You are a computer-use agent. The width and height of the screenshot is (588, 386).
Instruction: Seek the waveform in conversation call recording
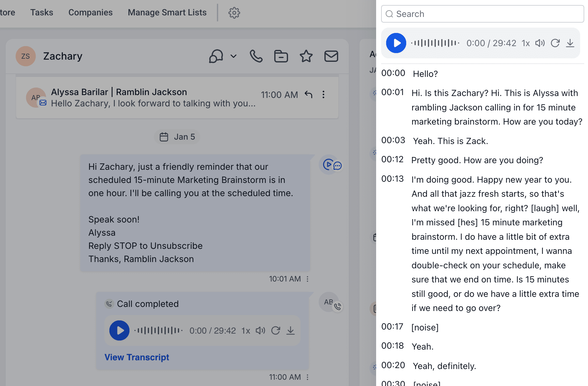(159, 330)
